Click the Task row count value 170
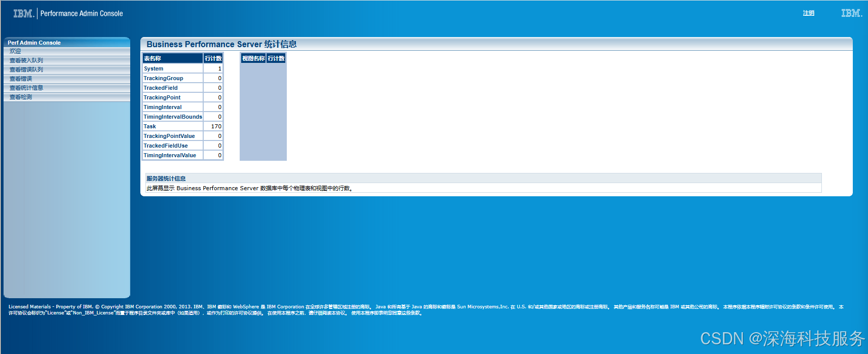This screenshot has width=868, height=354. tap(216, 126)
